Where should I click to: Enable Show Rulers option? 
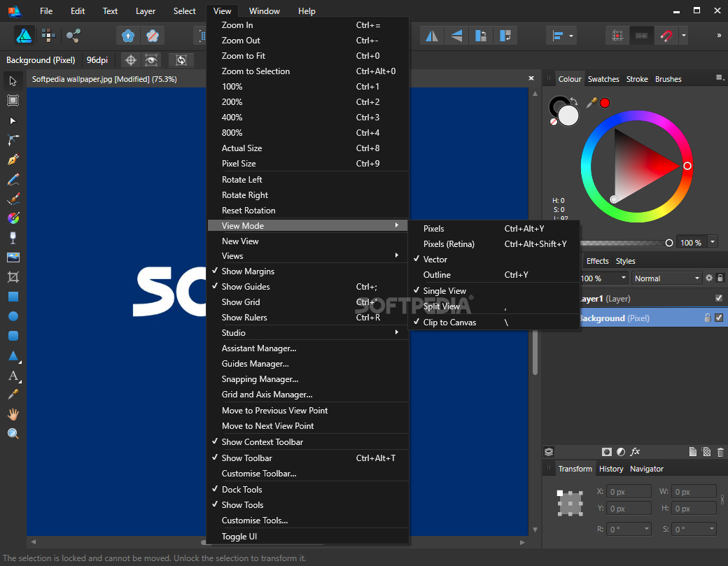308,318
